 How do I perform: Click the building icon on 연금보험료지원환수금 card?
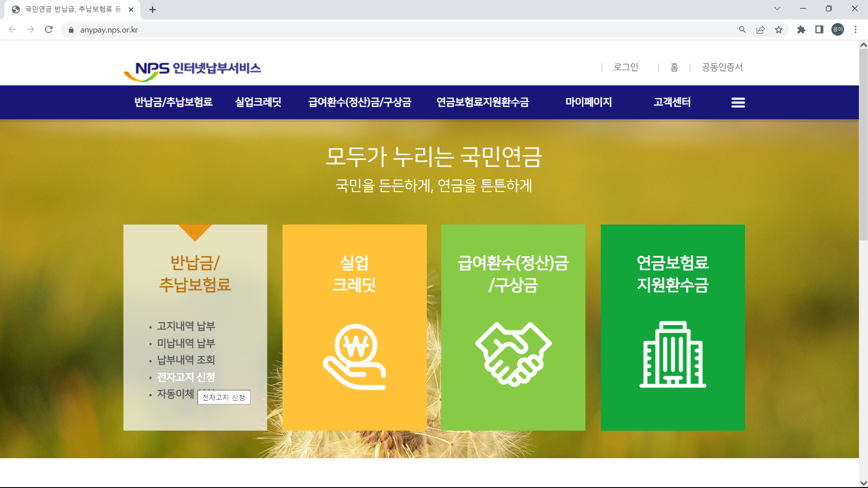point(672,355)
